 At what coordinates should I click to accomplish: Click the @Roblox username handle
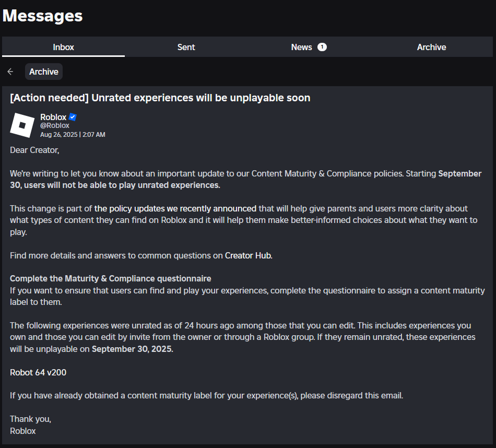coord(55,126)
